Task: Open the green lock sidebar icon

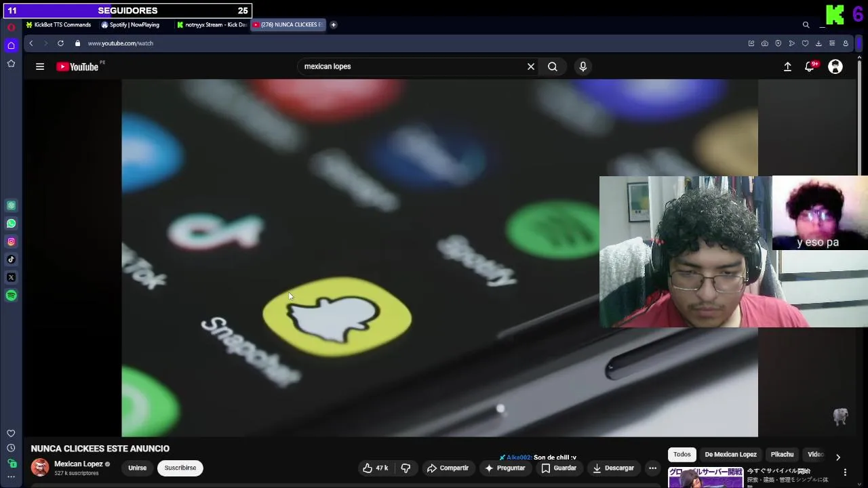Action: 12,464
